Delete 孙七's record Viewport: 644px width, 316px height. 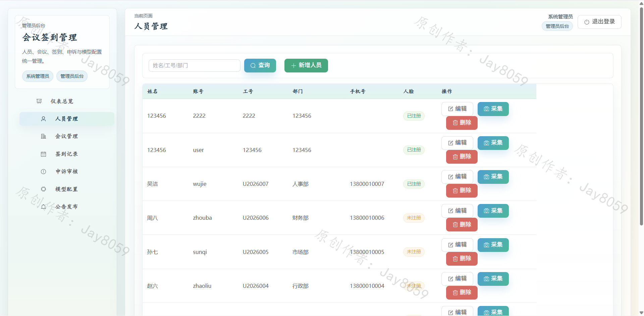[x=462, y=259]
